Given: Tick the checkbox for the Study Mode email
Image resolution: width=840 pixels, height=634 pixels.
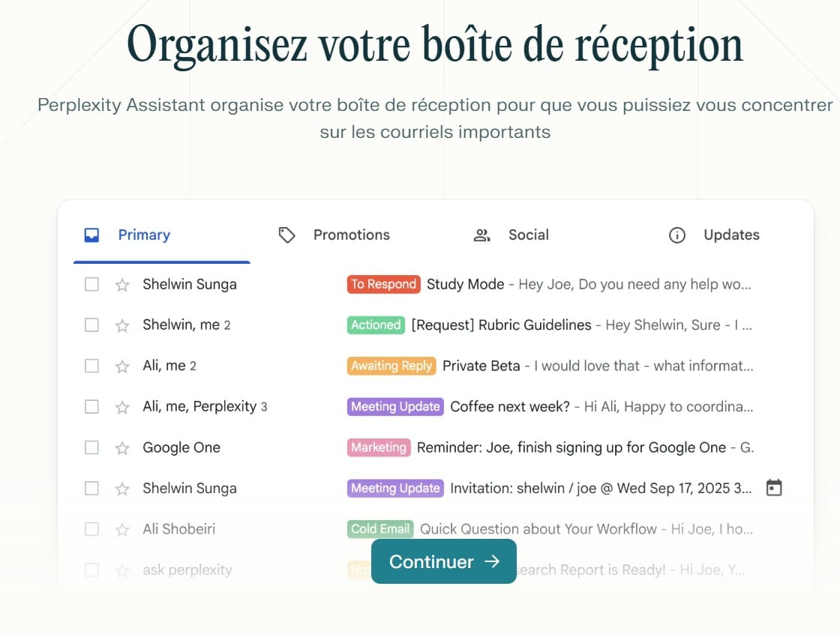Looking at the screenshot, I should tap(91, 285).
